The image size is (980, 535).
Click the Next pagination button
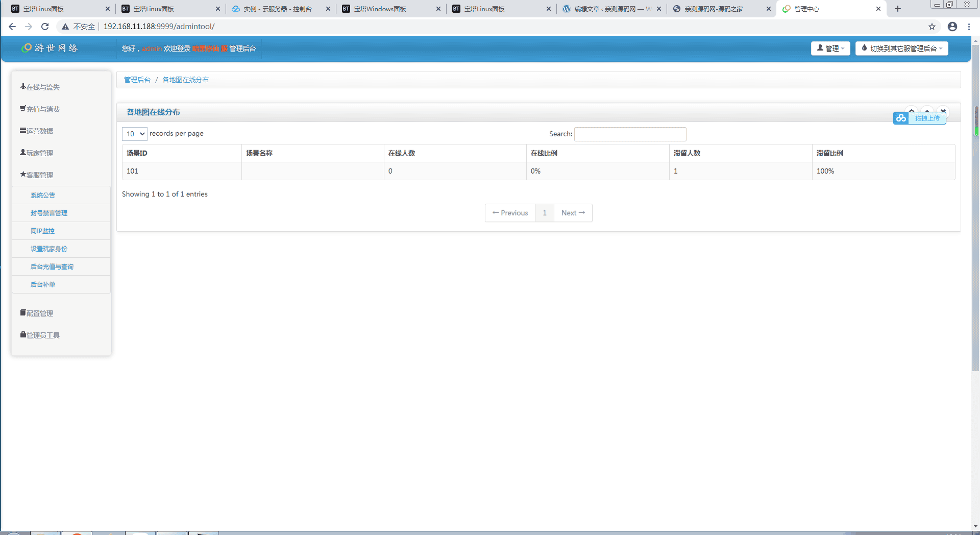click(573, 213)
